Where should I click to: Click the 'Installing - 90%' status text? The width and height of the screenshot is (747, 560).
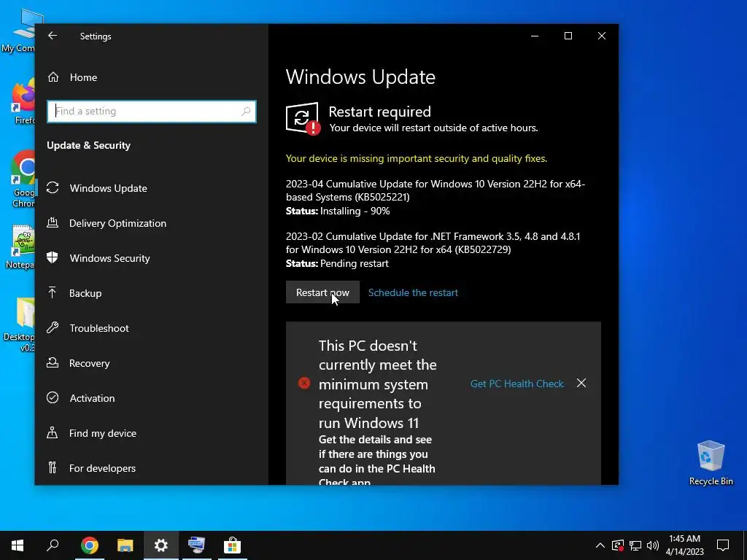(x=355, y=211)
